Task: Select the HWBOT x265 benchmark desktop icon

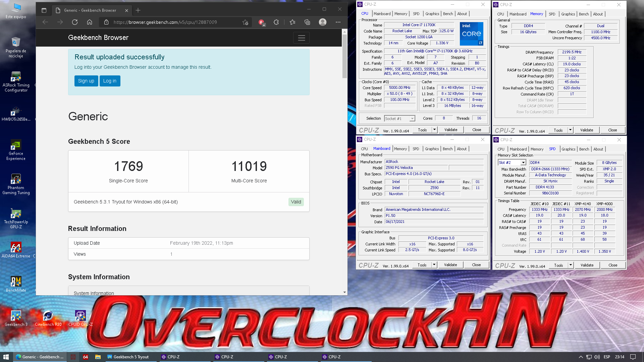Action: 16,114
